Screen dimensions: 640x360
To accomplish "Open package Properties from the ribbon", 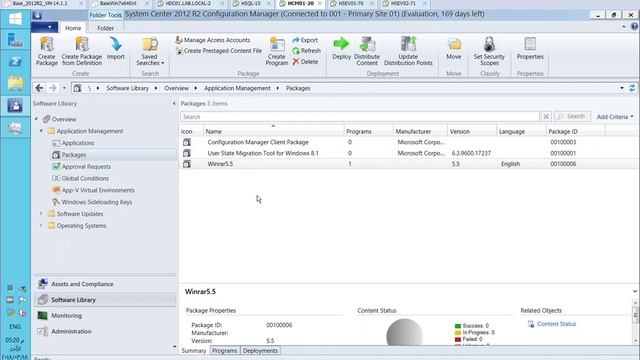I will click(x=530, y=48).
